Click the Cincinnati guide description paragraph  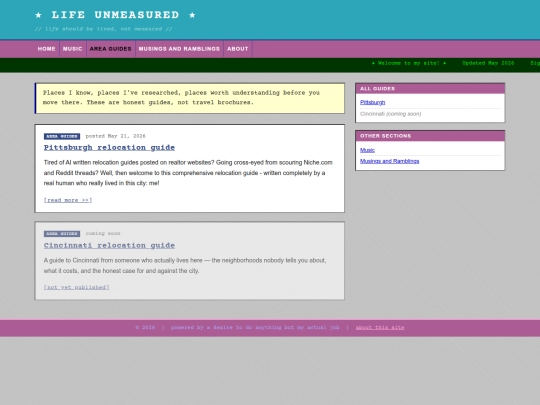tap(185, 266)
